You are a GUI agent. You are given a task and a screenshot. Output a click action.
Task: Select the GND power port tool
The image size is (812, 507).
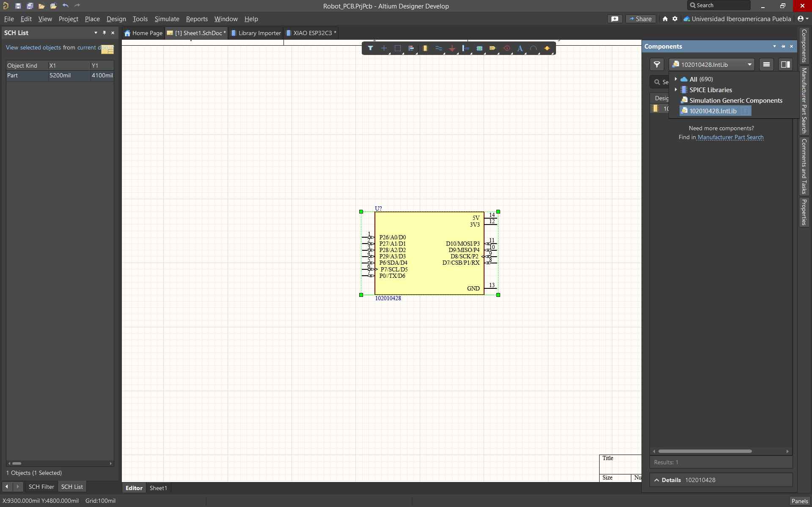tap(452, 48)
